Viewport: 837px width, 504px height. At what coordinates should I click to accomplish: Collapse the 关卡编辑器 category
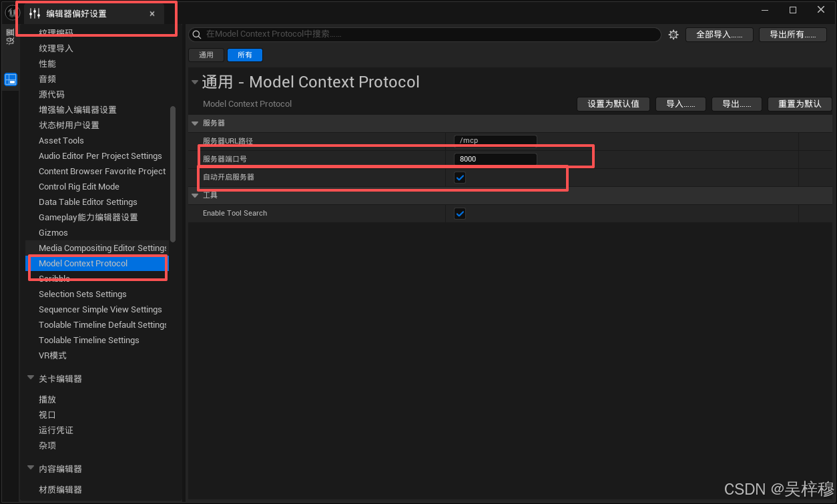31,378
